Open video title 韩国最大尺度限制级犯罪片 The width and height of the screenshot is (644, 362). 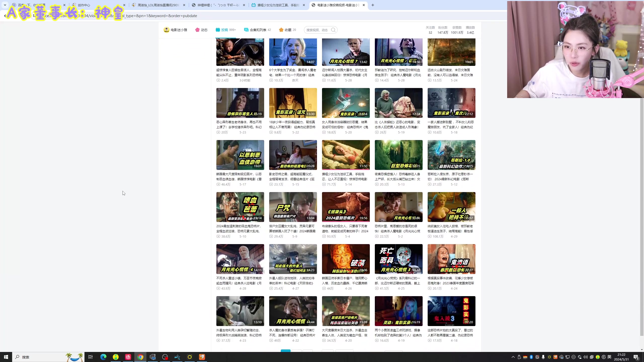point(239,176)
